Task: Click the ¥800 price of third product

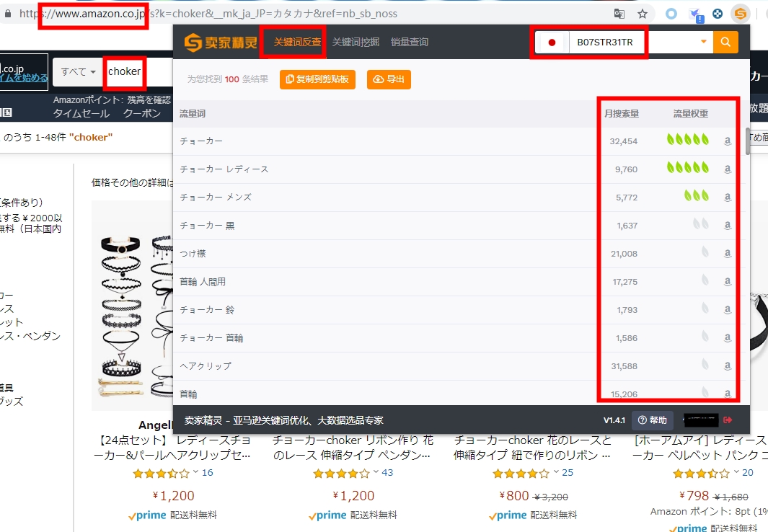Action: tap(513, 496)
